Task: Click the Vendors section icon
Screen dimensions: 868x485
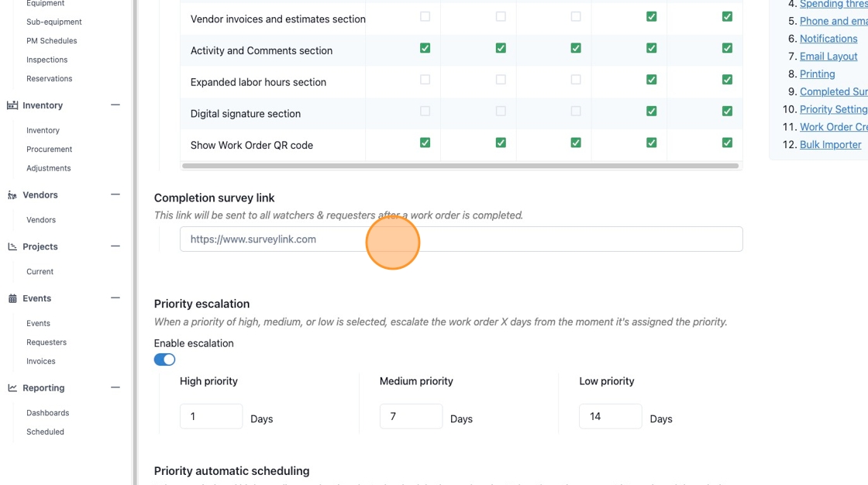Action: pyautogui.click(x=12, y=195)
